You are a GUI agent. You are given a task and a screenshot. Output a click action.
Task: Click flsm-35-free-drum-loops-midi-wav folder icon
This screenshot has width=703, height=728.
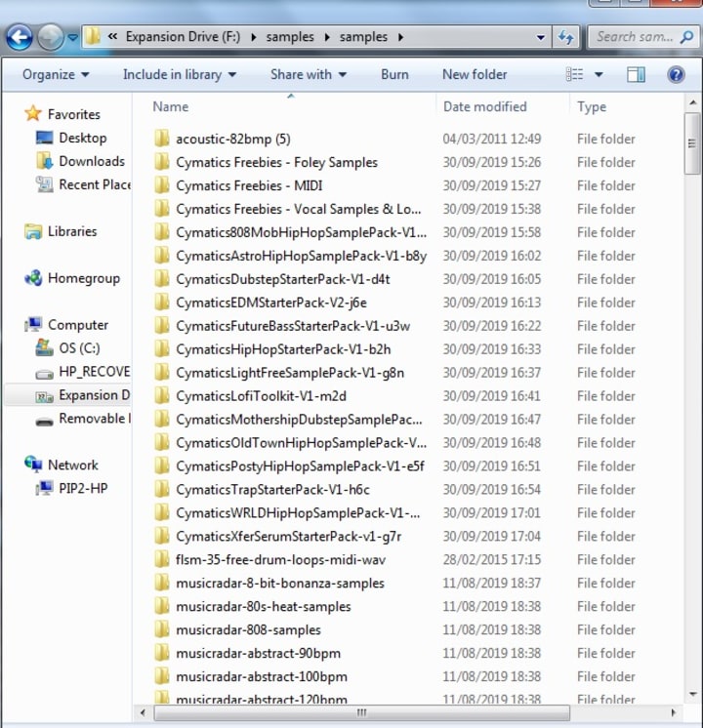click(162, 559)
